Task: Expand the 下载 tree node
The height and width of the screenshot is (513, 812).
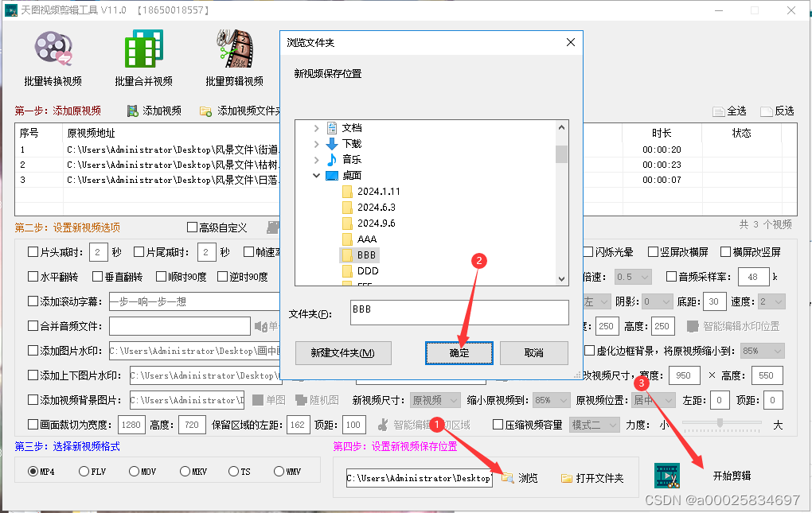Action: [316, 144]
